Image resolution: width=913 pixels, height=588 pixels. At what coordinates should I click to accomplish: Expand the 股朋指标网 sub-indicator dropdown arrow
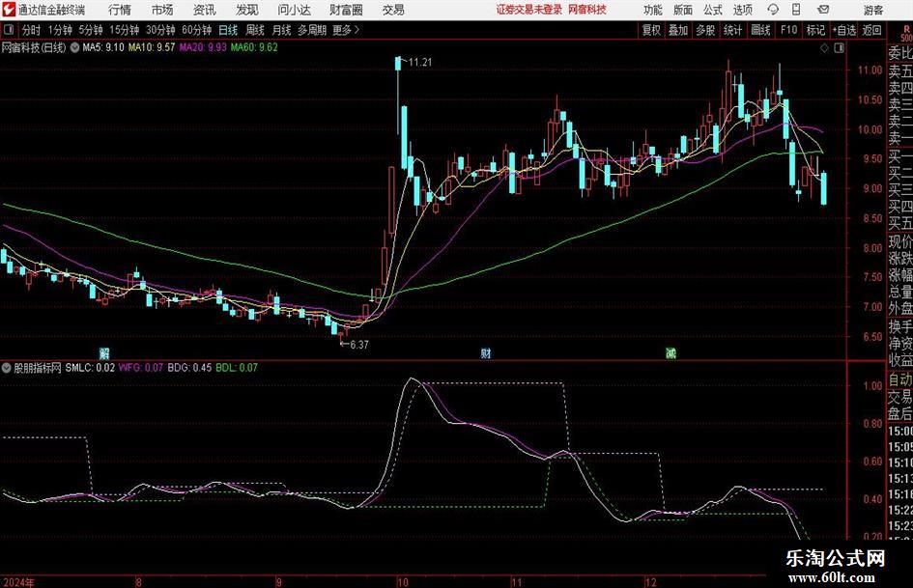(x=7, y=368)
